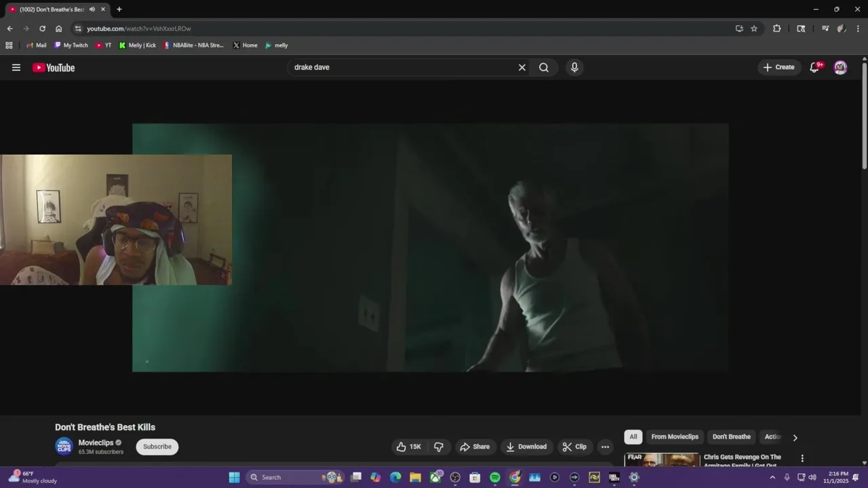Open the Windows Start menu

click(x=234, y=477)
